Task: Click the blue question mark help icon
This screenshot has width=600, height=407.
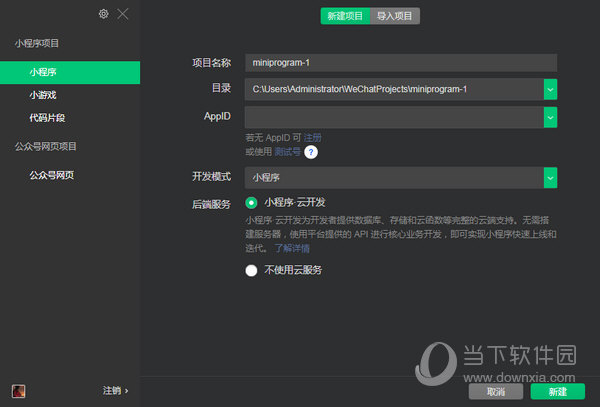Action: click(x=311, y=152)
